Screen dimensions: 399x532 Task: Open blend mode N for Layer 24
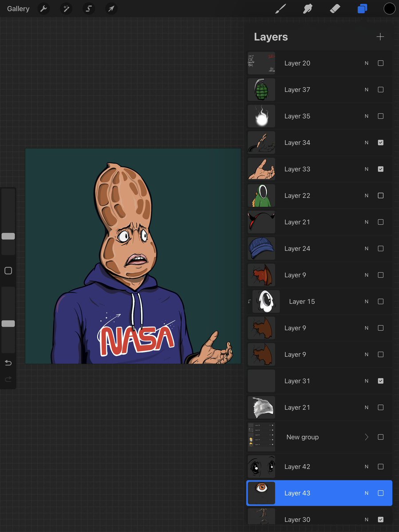(x=367, y=249)
